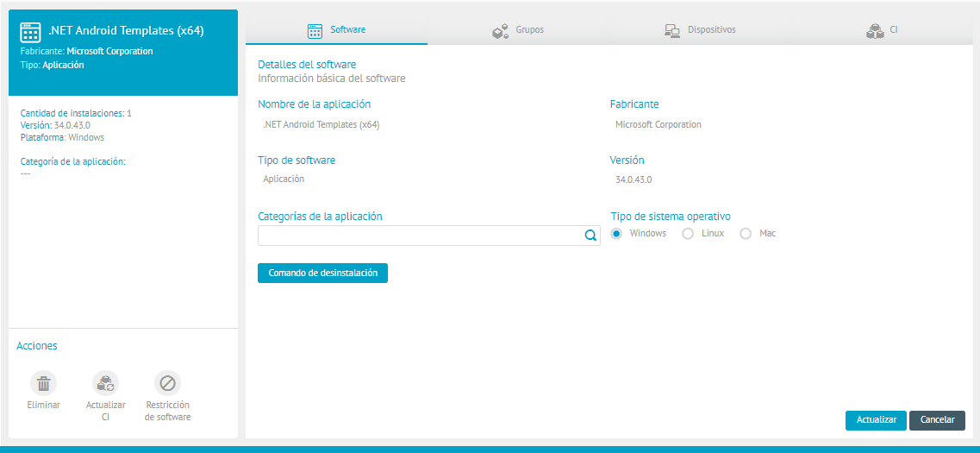
Task: Click the CI tab boxes icon
Action: [x=875, y=31]
